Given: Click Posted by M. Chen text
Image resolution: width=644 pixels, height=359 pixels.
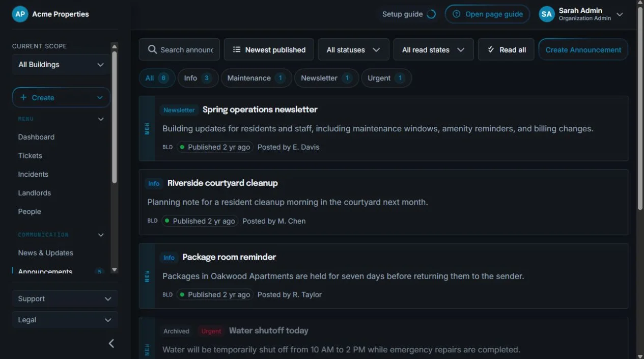Looking at the screenshot, I should 274,221.
